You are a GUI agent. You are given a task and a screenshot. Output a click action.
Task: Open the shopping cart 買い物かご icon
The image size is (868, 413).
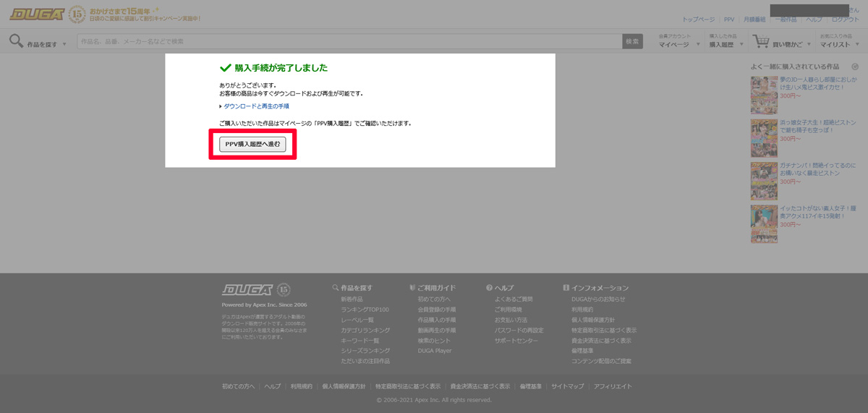click(760, 41)
